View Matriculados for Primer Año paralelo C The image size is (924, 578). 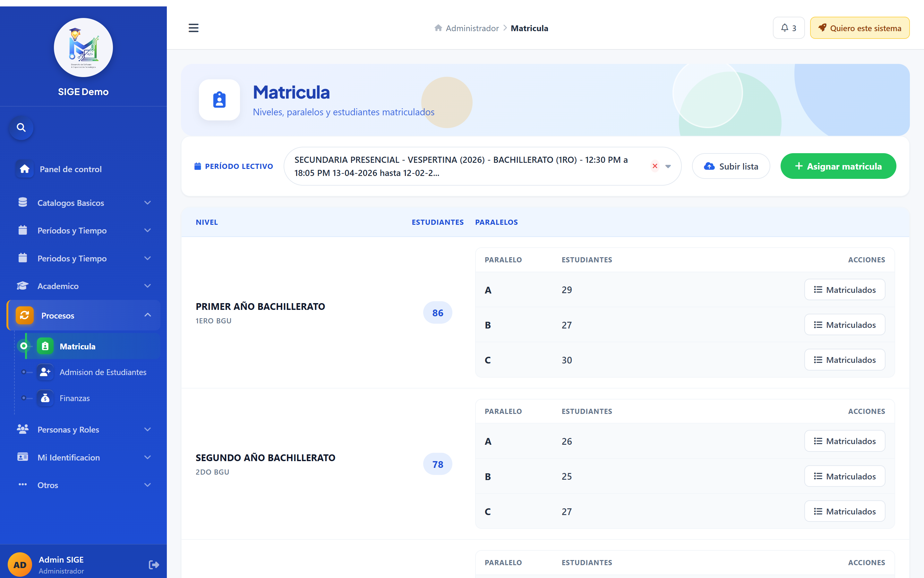(844, 360)
